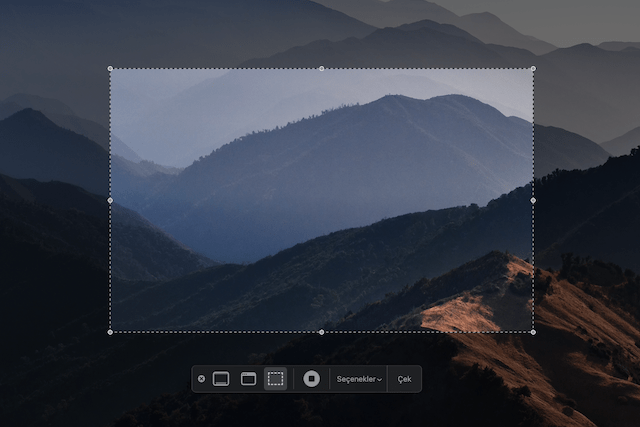The height and width of the screenshot is (427, 640).
Task: Click the bottom-center selection edge handle
Action: point(322,332)
